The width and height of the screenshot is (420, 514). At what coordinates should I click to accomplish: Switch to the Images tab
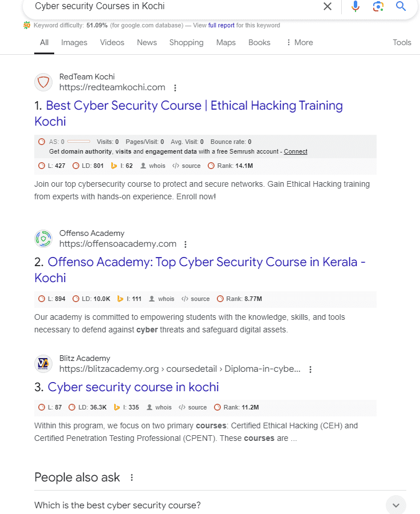point(74,42)
